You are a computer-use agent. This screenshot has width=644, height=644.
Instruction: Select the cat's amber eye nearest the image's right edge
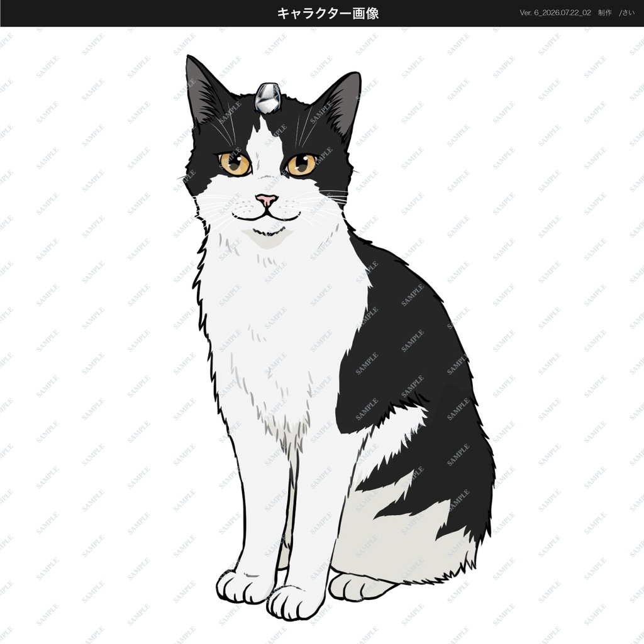[301, 164]
